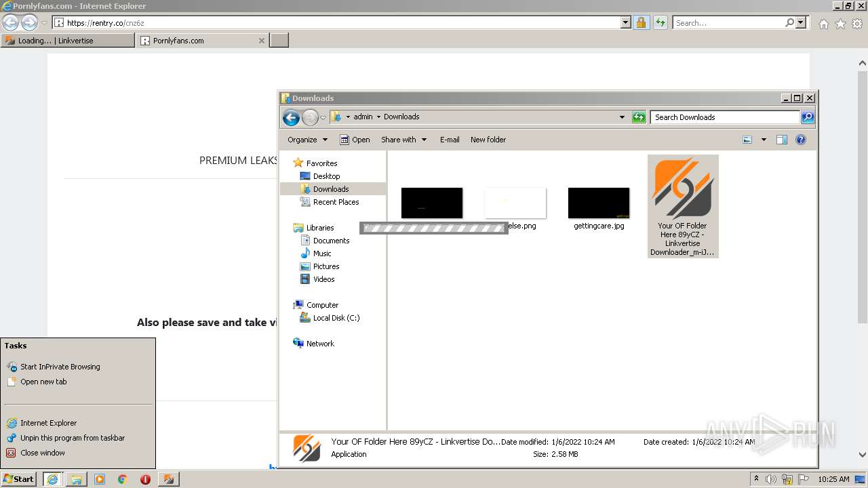Open IE Favorites star icon
868x488 pixels.
(x=840, y=24)
